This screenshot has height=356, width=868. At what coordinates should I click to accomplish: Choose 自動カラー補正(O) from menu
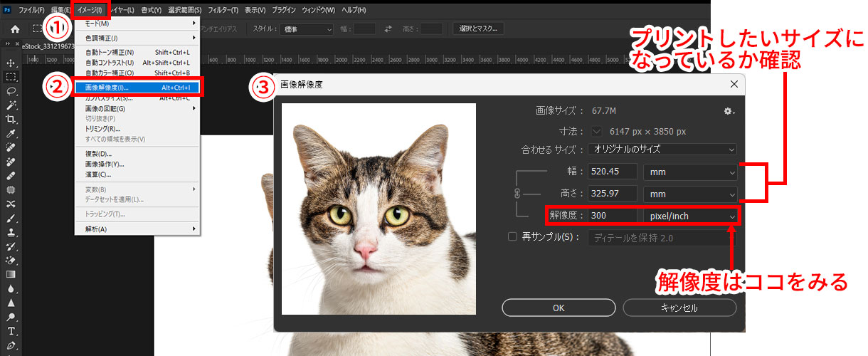[138, 73]
